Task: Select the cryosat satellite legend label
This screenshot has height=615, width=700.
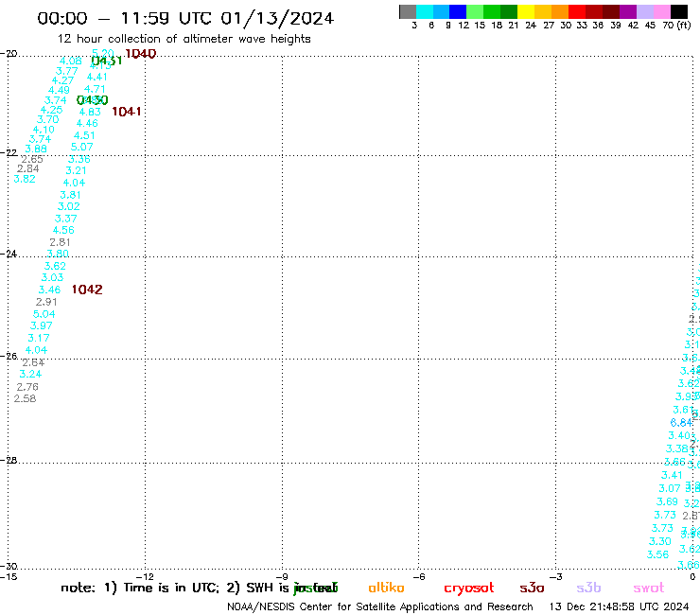Action: point(469,589)
